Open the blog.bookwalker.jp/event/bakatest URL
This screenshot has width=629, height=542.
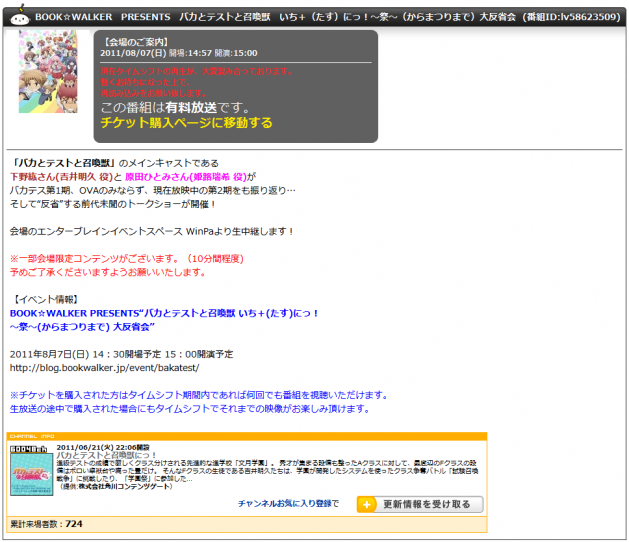click(104, 368)
